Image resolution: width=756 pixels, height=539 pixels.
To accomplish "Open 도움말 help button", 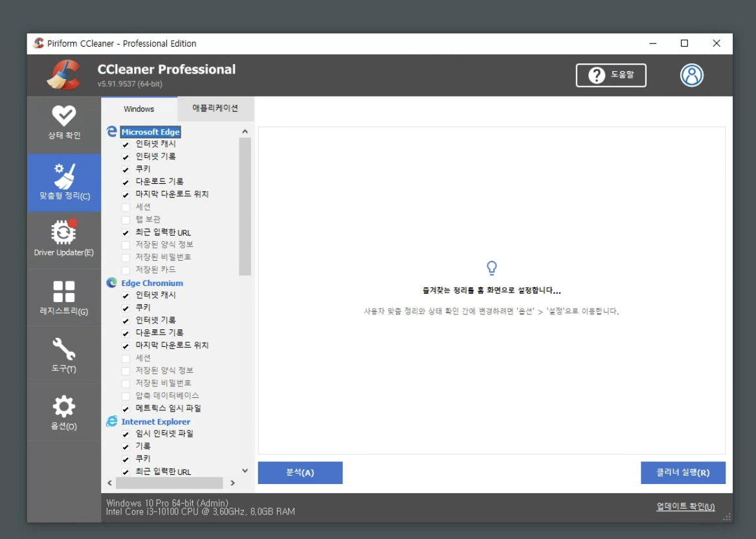I will (611, 75).
